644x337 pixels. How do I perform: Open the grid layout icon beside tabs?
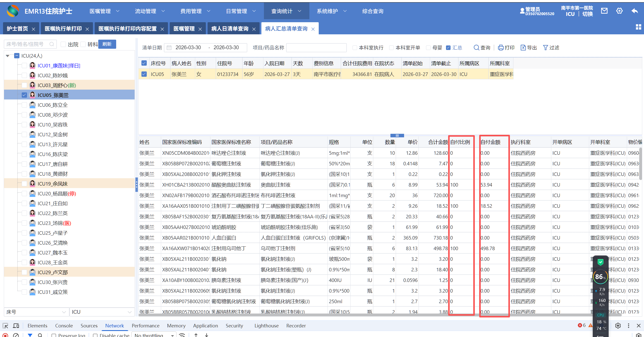tap(638, 27)
